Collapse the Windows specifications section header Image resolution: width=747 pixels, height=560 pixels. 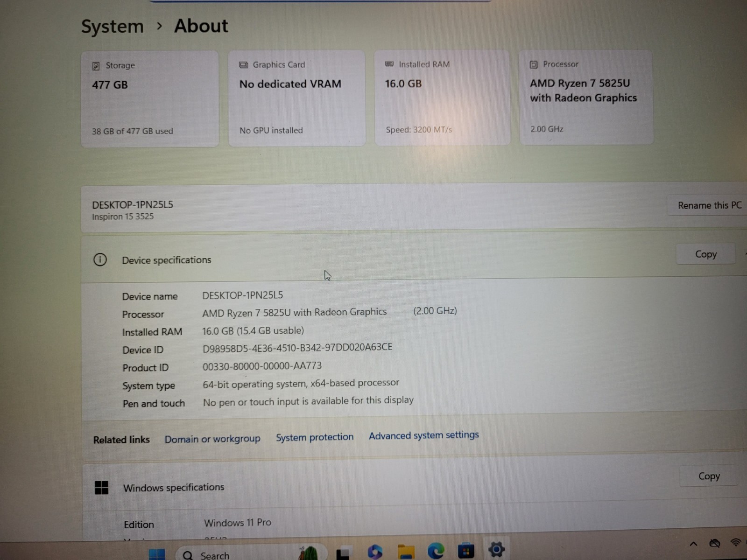(x=414, y=482)
